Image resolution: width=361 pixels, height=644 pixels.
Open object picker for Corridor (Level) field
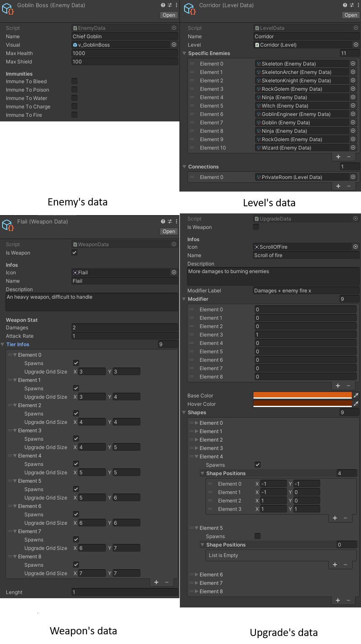pyautogui.click(x=356, y=45)
